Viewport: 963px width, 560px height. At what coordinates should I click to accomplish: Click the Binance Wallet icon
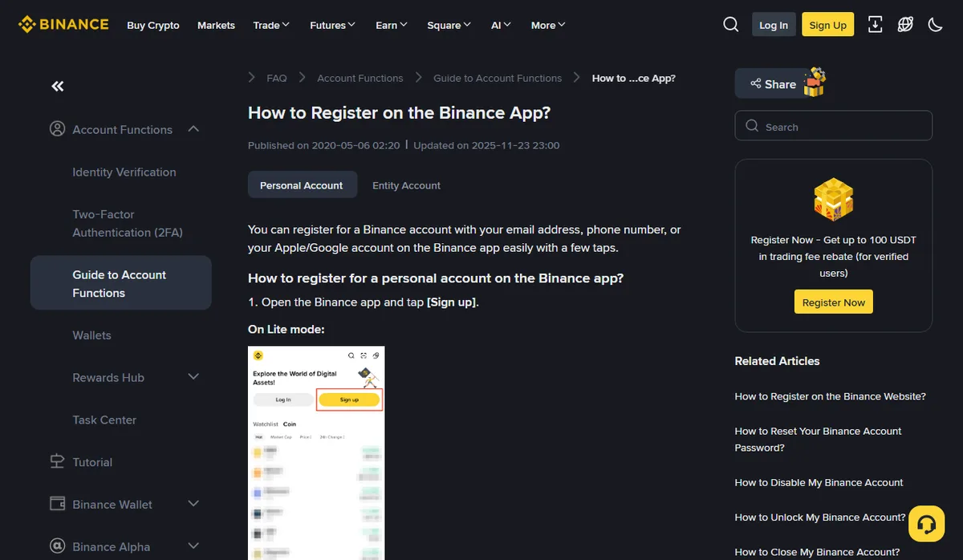click(x=57, y=504)
